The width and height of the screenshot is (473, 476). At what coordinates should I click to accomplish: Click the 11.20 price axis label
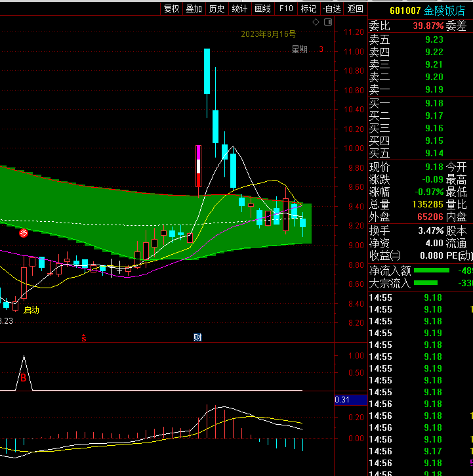(354, 32)
